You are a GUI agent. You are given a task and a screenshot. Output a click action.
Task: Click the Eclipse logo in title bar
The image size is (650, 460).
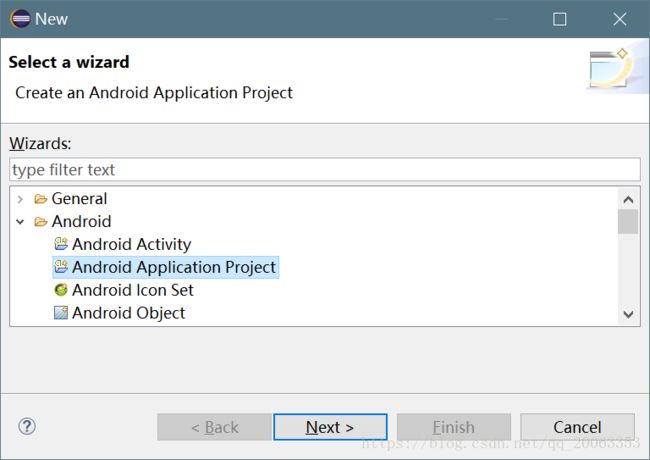tap(20, 19)
